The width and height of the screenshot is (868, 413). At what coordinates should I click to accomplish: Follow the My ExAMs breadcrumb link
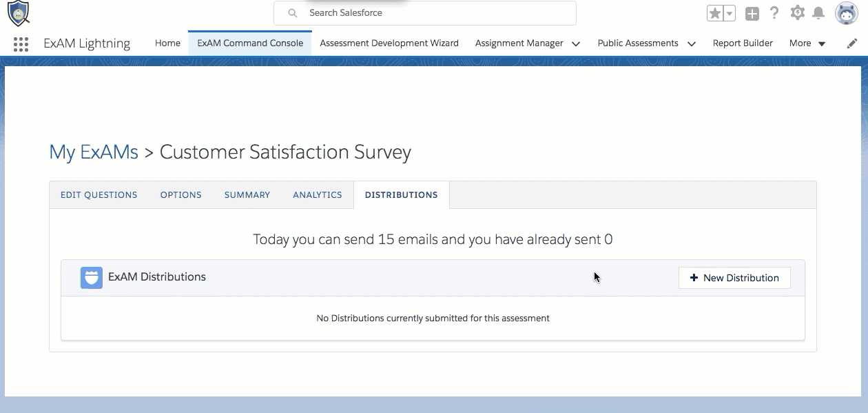click(94, 152)
